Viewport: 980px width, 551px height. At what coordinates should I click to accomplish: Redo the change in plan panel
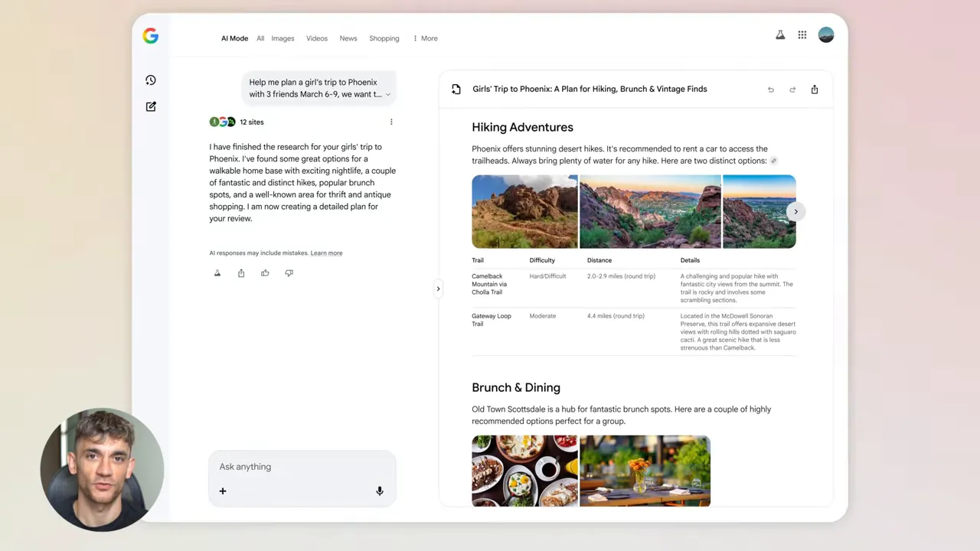[792, 90]
